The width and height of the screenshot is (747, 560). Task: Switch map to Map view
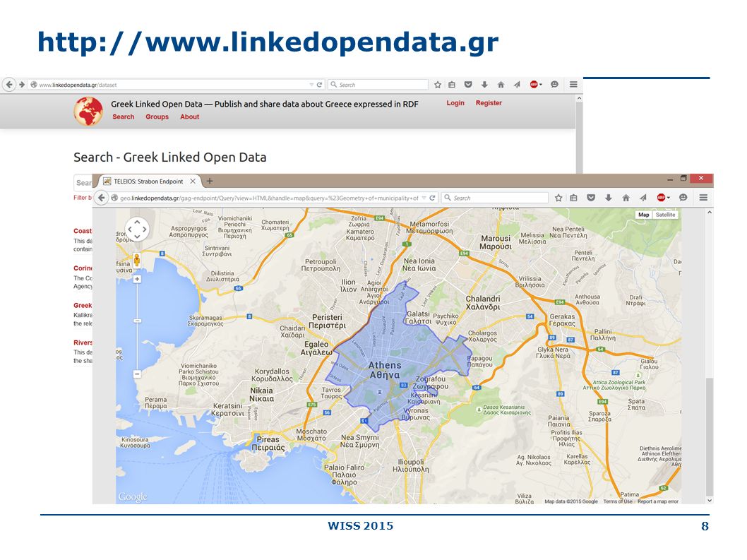644,215
